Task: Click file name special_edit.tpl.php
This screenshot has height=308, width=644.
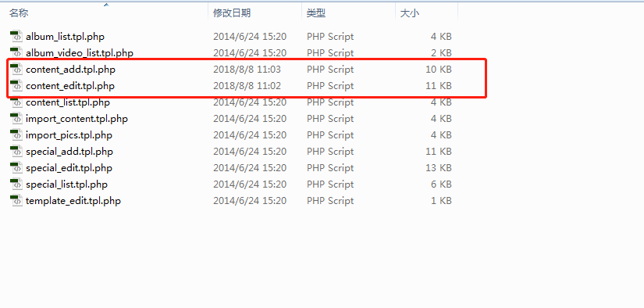Action: coord(69,168)
